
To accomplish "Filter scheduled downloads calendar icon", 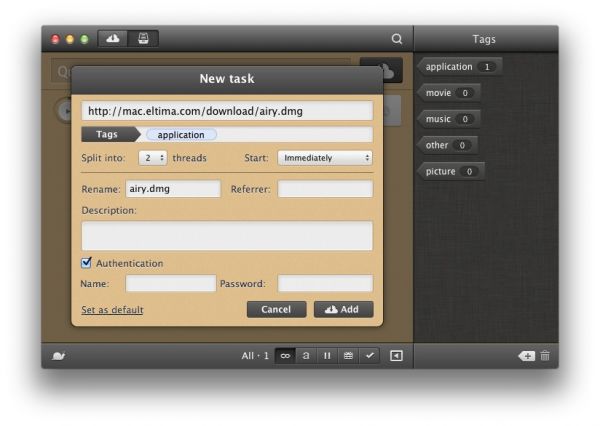I will [x=348, y=356].
